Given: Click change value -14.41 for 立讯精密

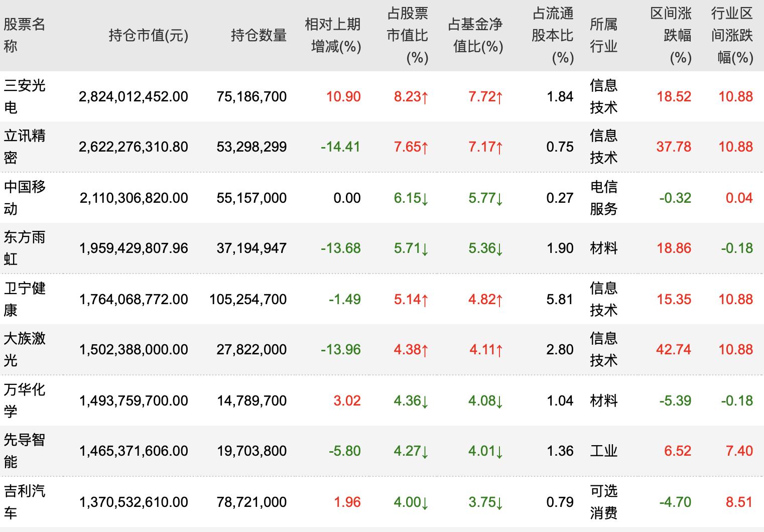Looking at the screenshot, I should click(x=341, y=147).
